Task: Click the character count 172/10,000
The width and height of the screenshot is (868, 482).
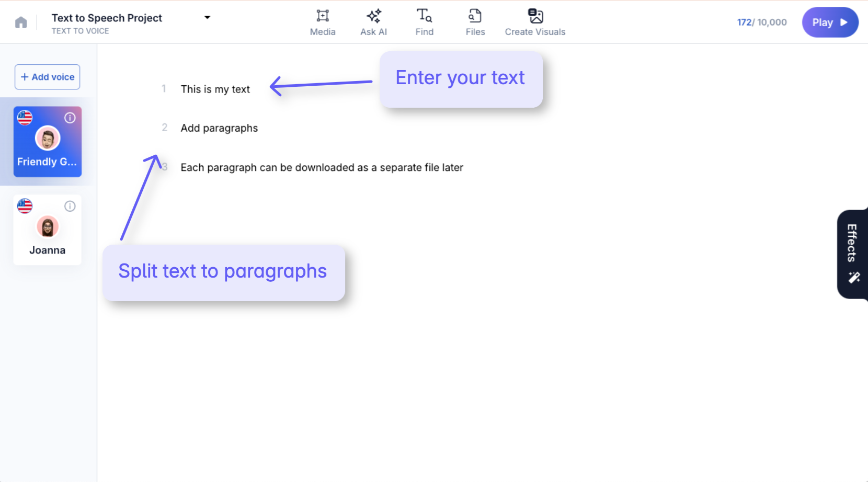Action: point(762,22)
